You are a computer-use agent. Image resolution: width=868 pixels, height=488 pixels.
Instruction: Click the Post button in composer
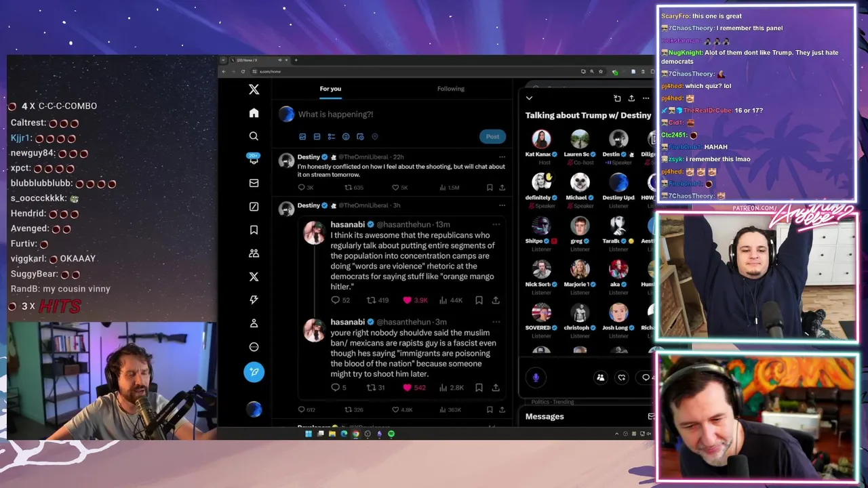click(492, 136)
